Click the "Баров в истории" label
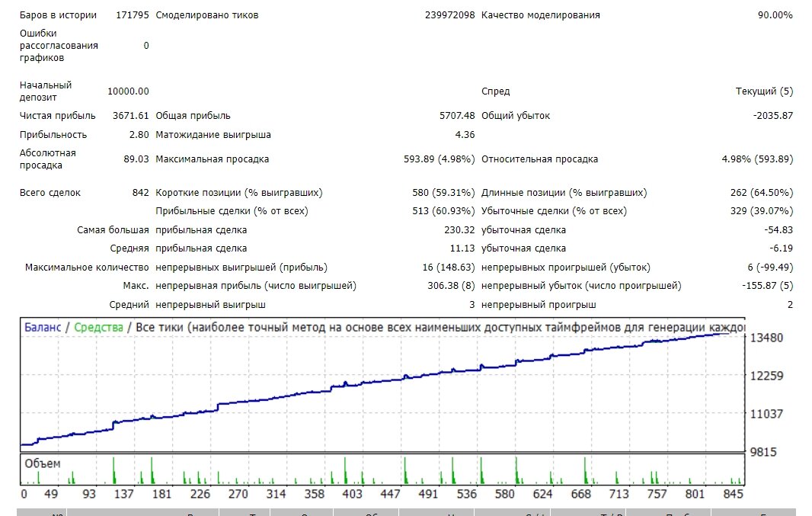 pos(58,15)
